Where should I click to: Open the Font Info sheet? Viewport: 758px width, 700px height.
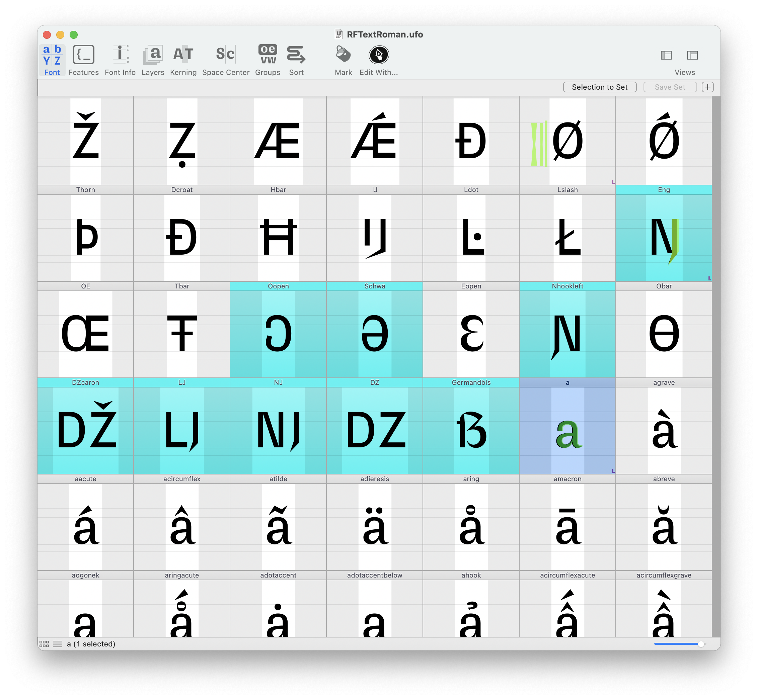pyautogui.click(x=120, y=55)
